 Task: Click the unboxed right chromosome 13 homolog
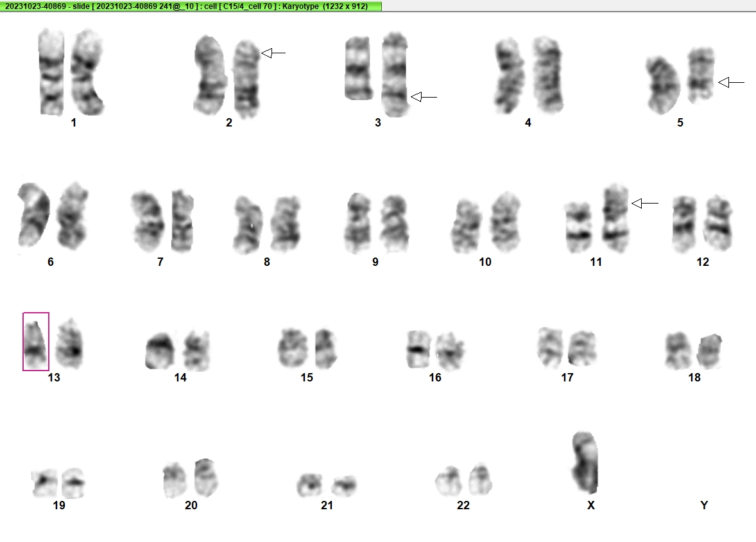tap(69, 344)
